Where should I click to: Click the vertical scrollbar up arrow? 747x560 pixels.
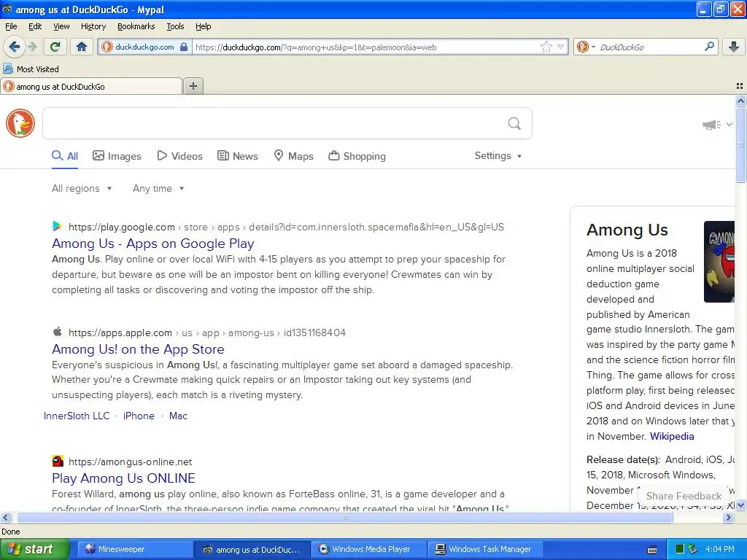740,101
